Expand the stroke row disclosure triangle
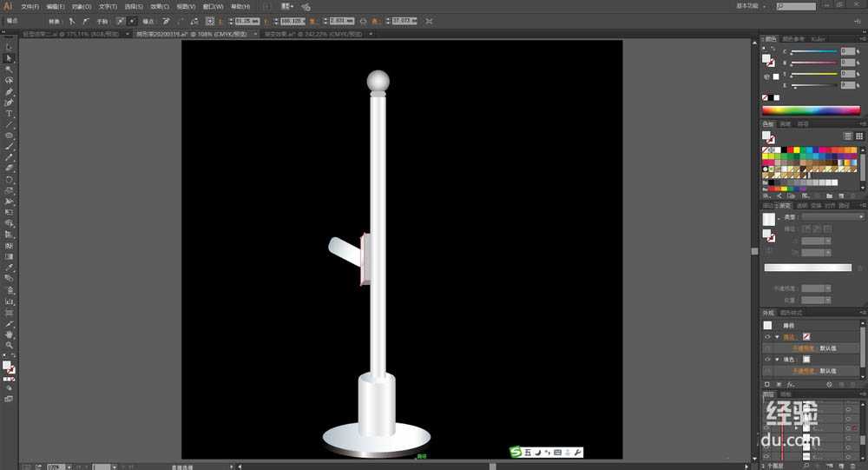The image size is (868, 470). [777, 336]
